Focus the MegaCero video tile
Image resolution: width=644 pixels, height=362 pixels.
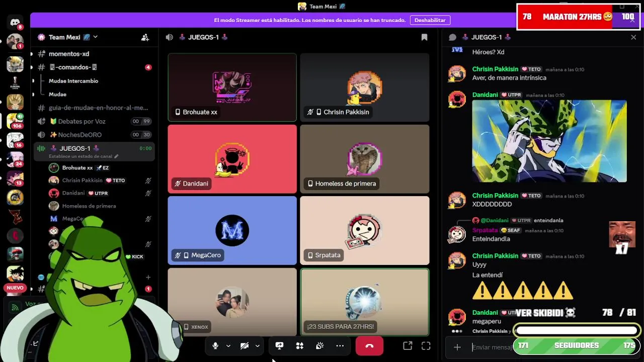(232, 230)
